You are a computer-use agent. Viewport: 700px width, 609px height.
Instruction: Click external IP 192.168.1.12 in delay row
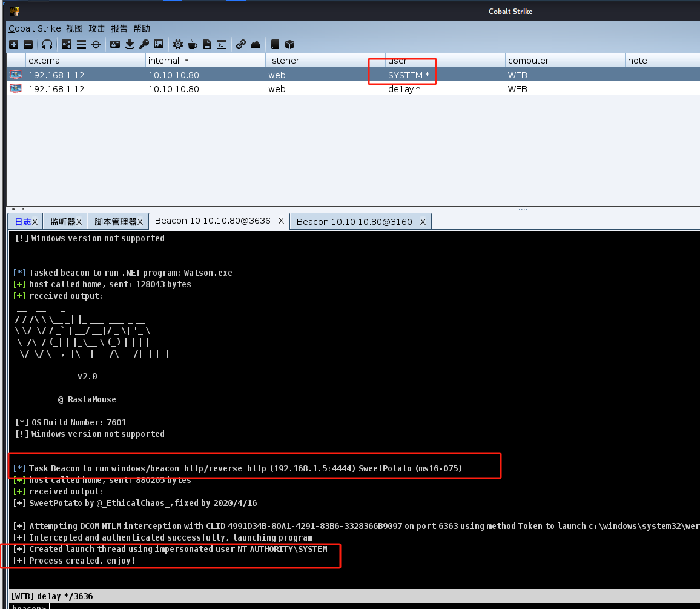click(56, 89)
